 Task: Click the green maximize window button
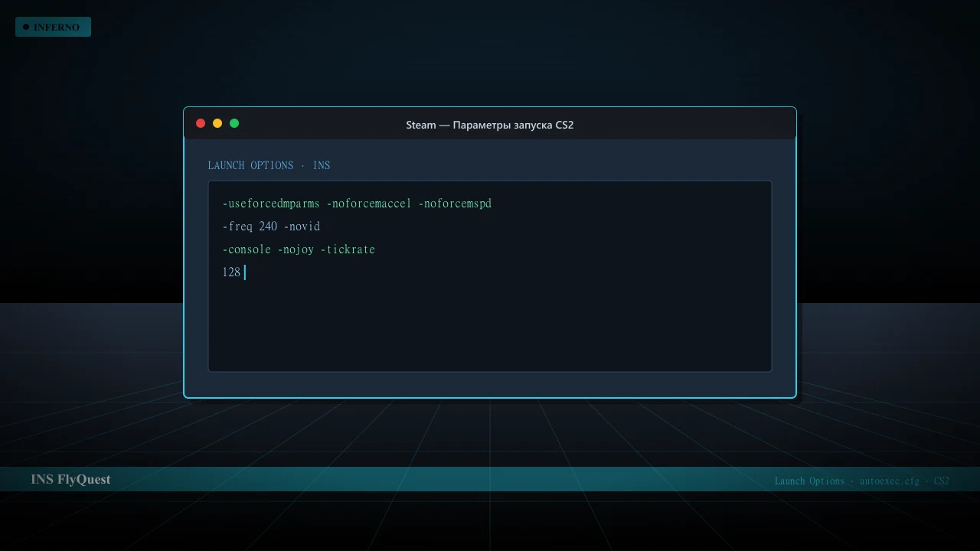coord(234,123)
